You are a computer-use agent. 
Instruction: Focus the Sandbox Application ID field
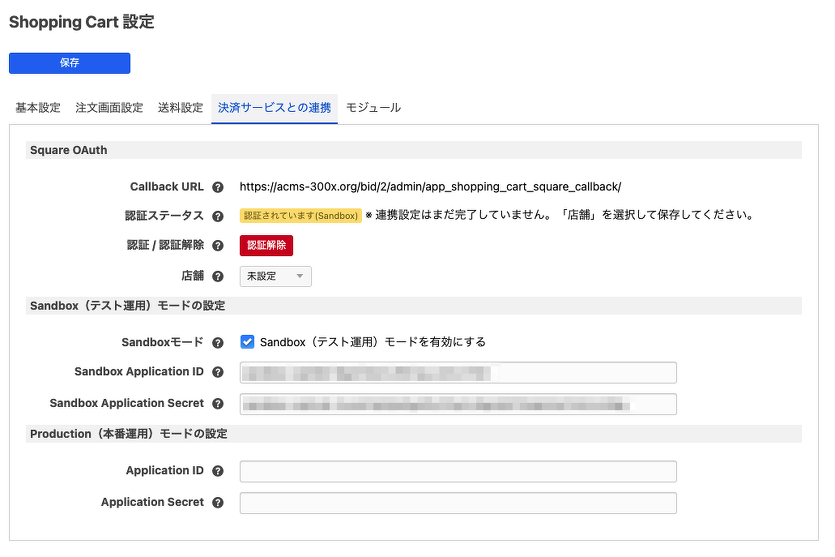pyautogui.click(x=458, y=372)
